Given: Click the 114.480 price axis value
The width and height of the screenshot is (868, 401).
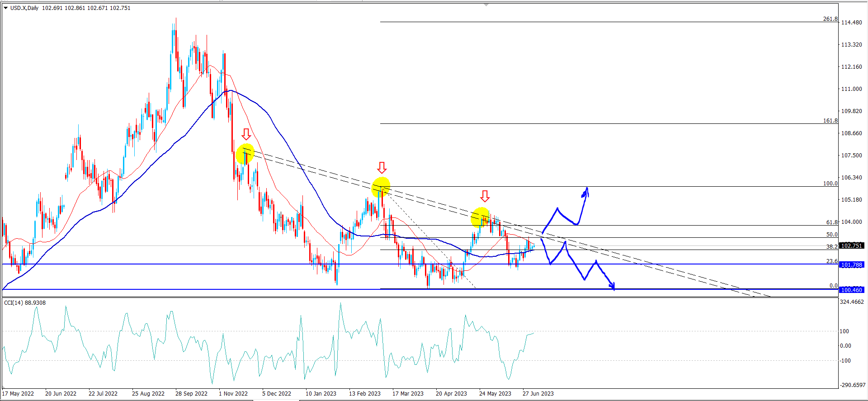Looking at the screenshot, I should tap(851, 23).
